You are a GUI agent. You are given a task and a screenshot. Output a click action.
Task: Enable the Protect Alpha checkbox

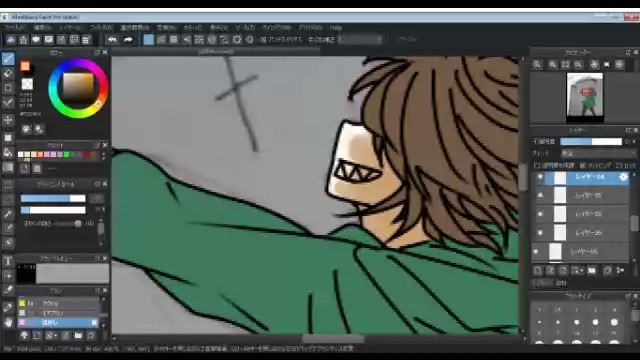537,165
